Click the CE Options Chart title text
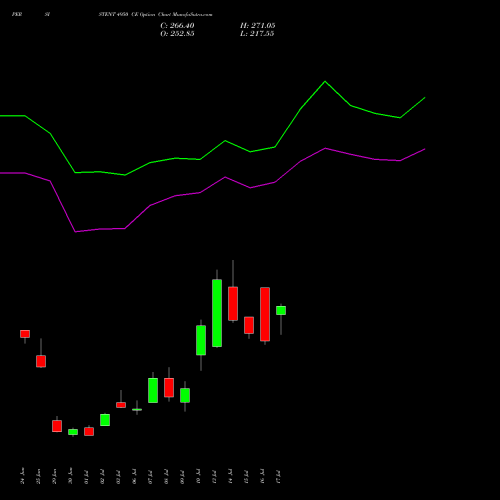 [x=155, y=15]
